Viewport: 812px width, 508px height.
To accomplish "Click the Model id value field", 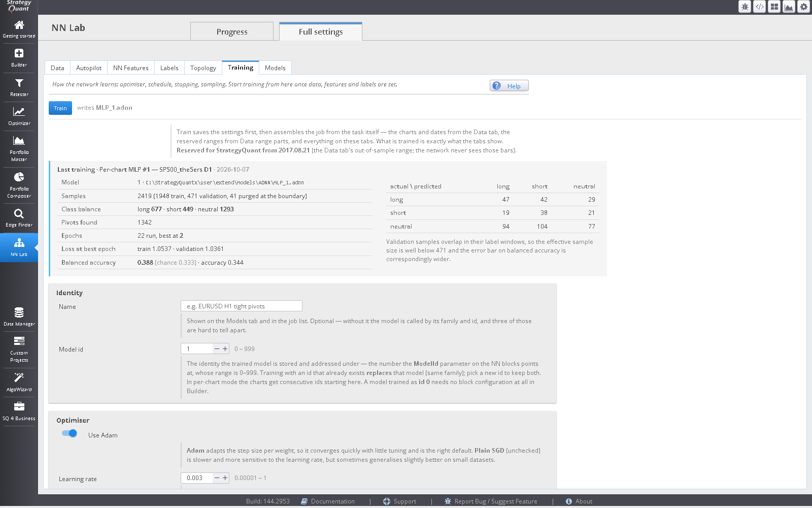I will pyautogui.click(x=197, y=349).
